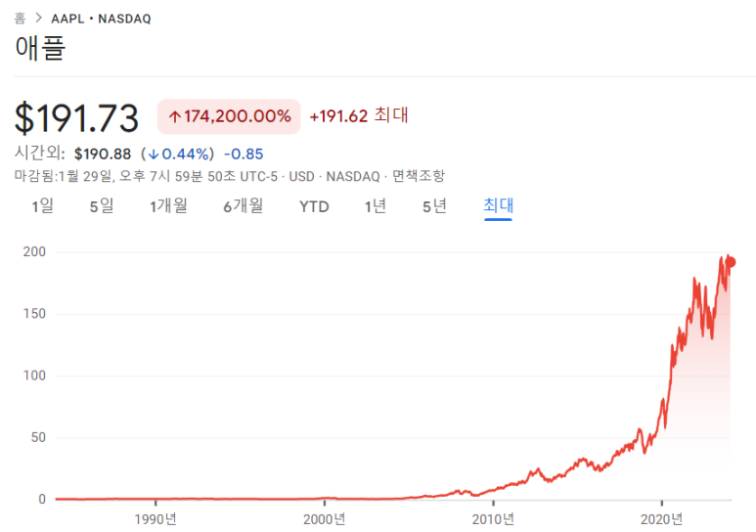Open the AAPL • NASDAQ breadcrumb
The height and width of the screenshot is (532, 756).
click(x=101, y=19)
